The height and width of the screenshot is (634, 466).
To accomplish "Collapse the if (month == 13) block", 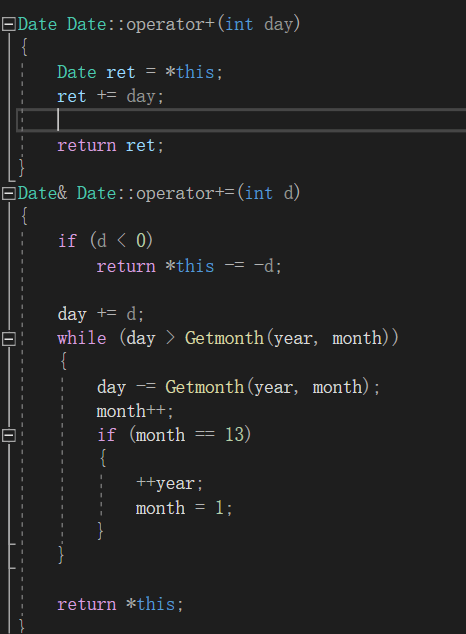I will [8, 435].
